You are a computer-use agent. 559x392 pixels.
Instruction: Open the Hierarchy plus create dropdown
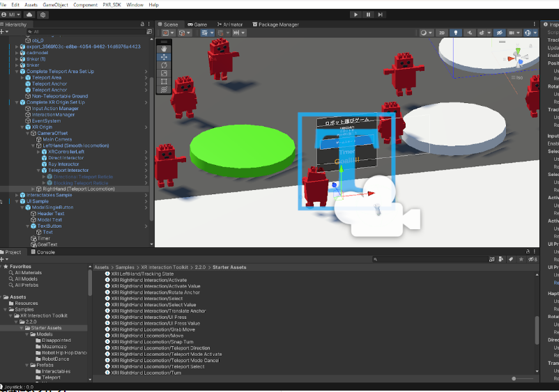tap(5, 32)
